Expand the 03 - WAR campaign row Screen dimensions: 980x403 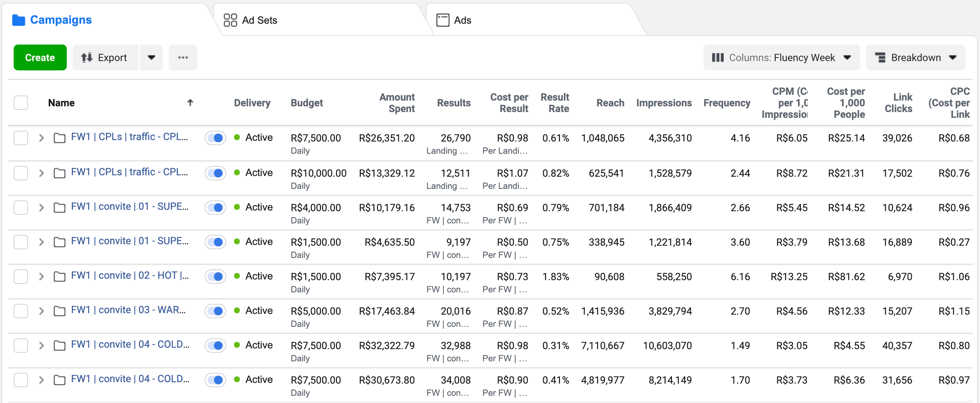[x=42, y=311]
